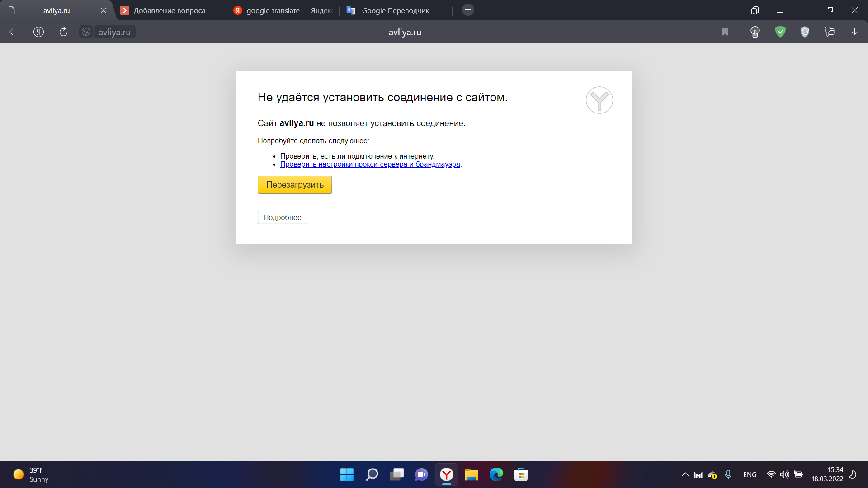Click the ad-blocker shield icon
The image size is (868, 488).
tap(805, 32)
